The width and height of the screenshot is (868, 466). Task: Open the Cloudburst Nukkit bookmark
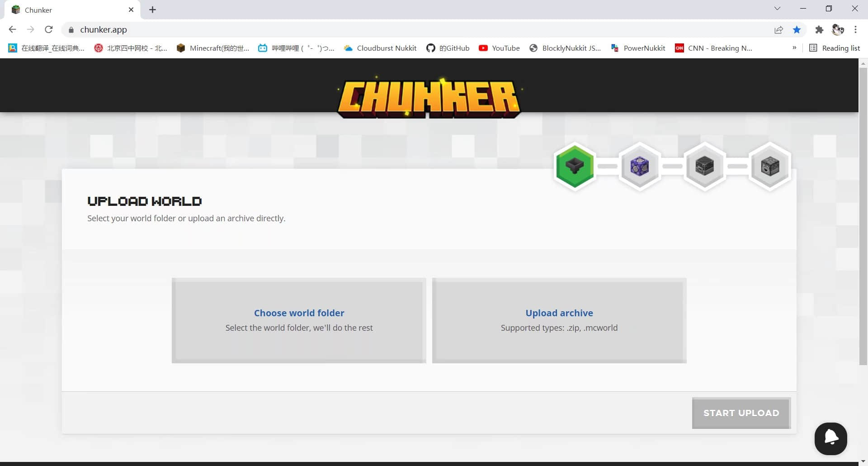(x=380, y=48)
